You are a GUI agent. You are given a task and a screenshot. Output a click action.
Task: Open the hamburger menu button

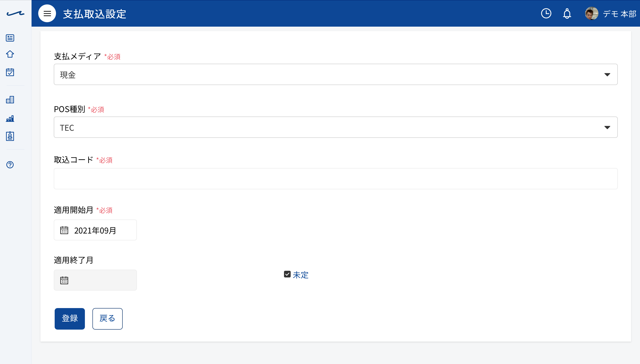pyautogui.click(x=47, y=14)
